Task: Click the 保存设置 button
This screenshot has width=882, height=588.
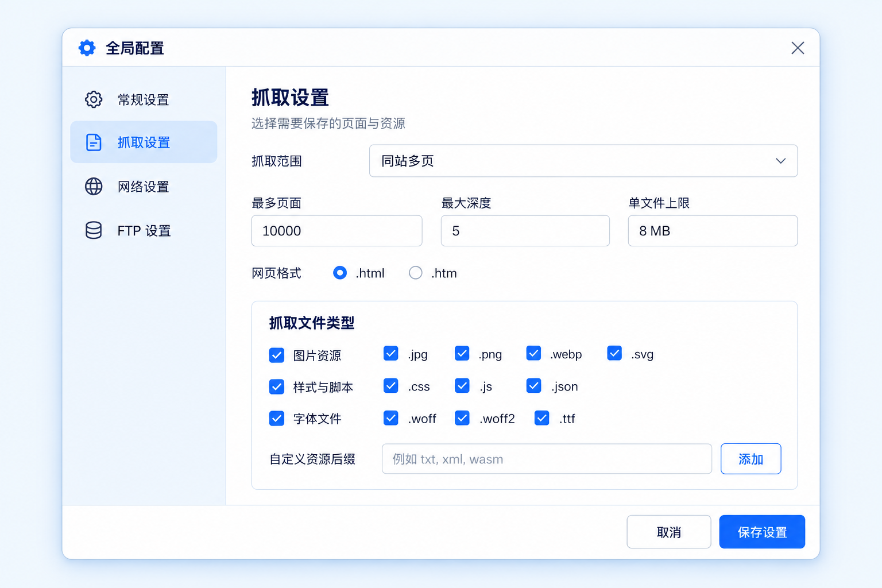Action: [762, 532]
